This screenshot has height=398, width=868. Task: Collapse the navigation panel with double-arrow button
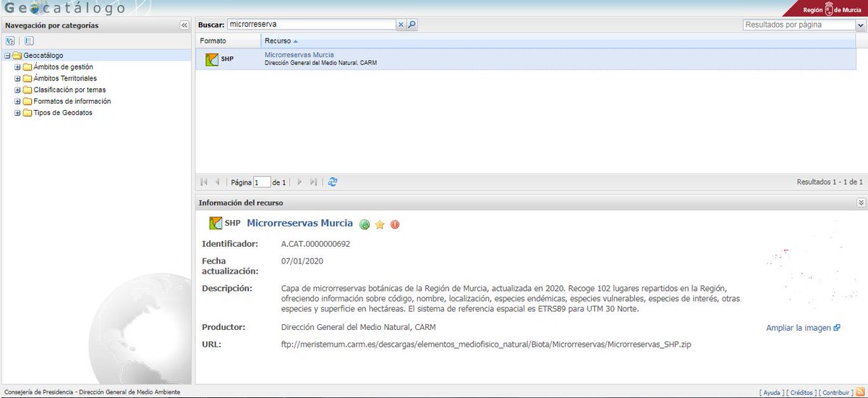tap(184, 25)
